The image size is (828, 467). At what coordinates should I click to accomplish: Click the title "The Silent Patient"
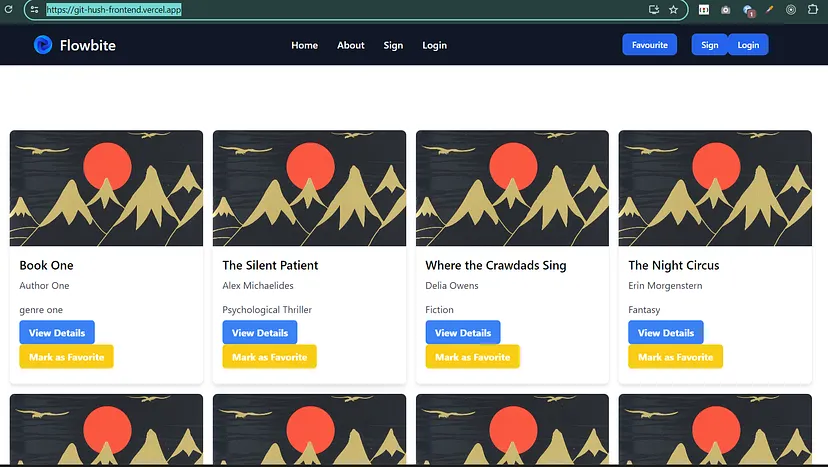point(270,265)
